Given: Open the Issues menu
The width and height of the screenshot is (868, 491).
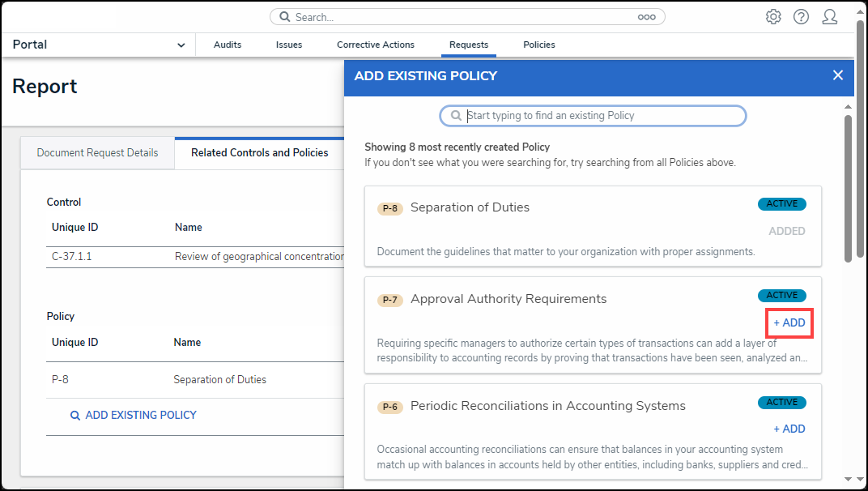Looking at the screenshot, I should coord(289,45).
